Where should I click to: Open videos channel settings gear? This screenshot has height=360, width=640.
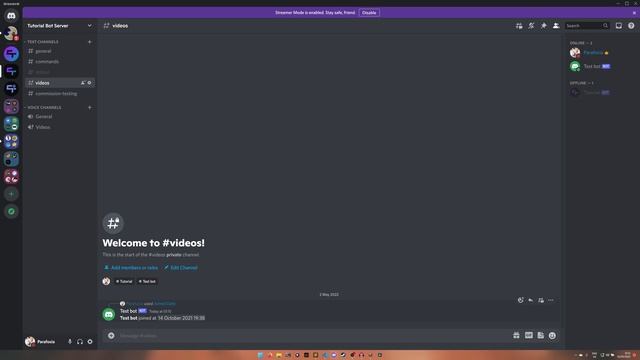point(89,83)
